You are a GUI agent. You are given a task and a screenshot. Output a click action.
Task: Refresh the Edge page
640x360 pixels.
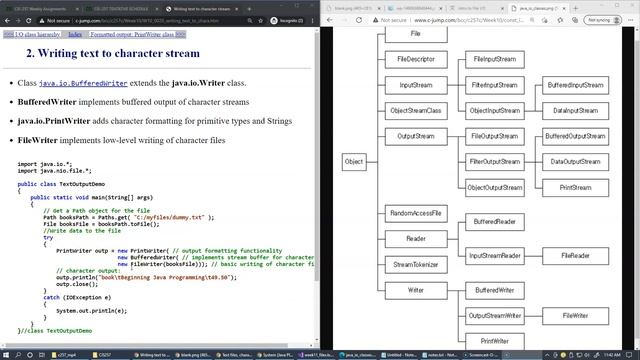pos(359,20)
